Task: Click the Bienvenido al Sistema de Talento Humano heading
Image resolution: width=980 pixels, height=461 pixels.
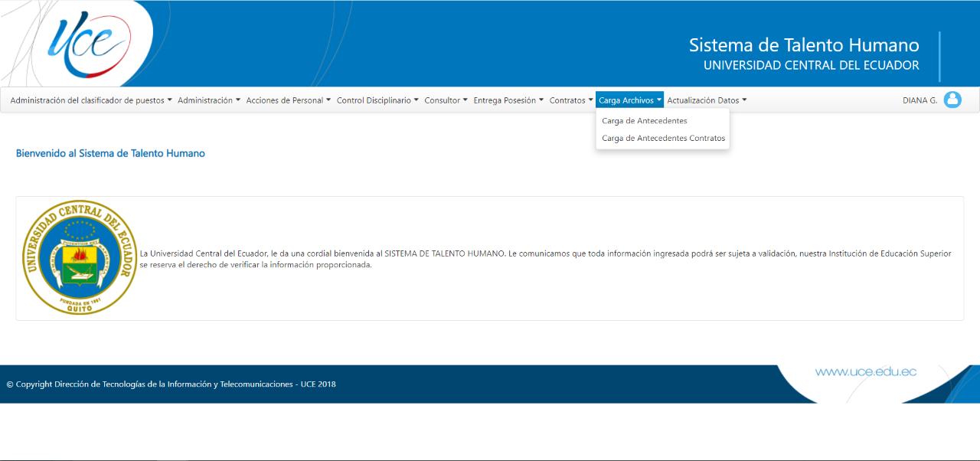Action: click(110, 153)
